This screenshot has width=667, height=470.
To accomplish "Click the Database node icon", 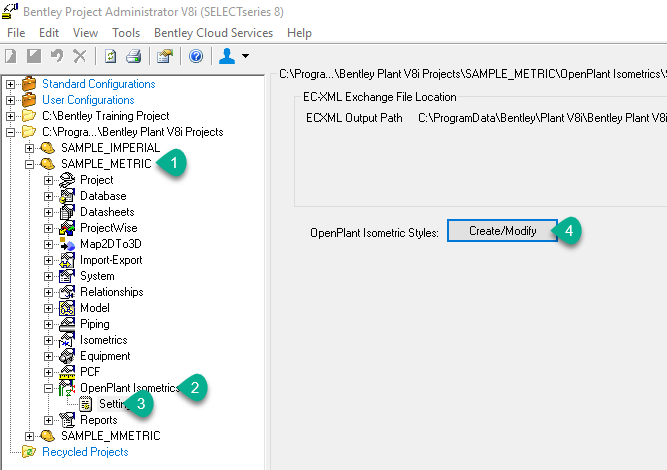I will [67, 196].
